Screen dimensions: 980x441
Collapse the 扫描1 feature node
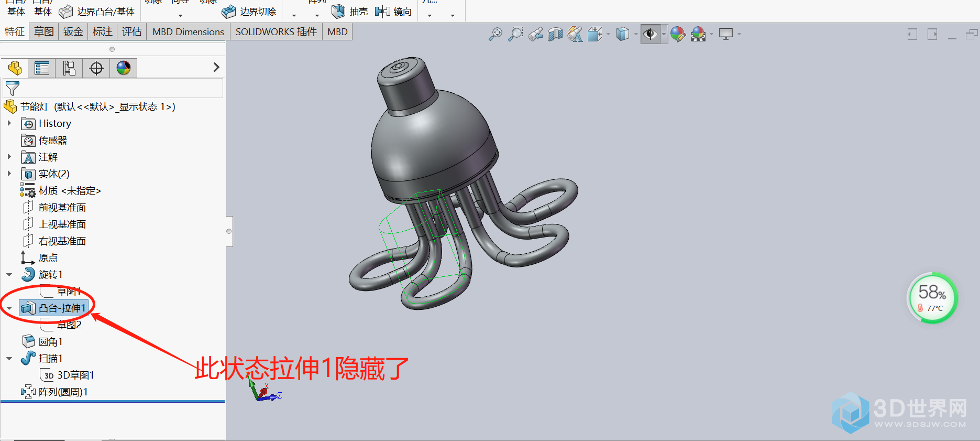point(9,358)
